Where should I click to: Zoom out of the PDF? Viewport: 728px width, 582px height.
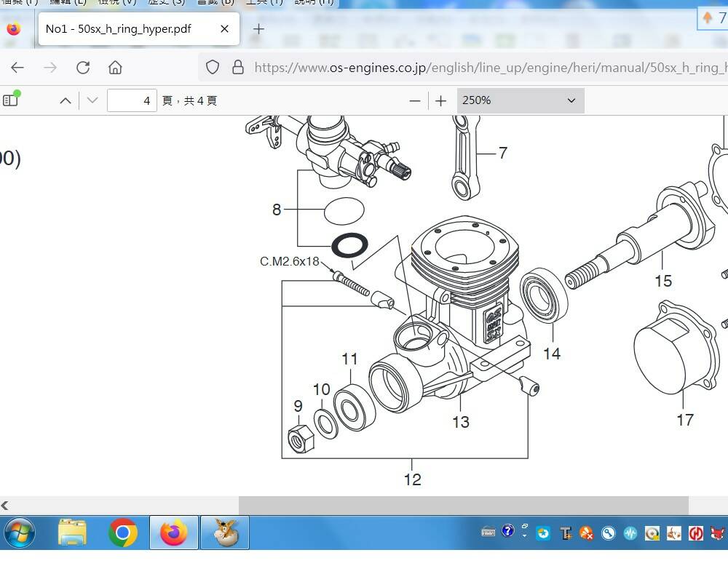click(415, 100)
